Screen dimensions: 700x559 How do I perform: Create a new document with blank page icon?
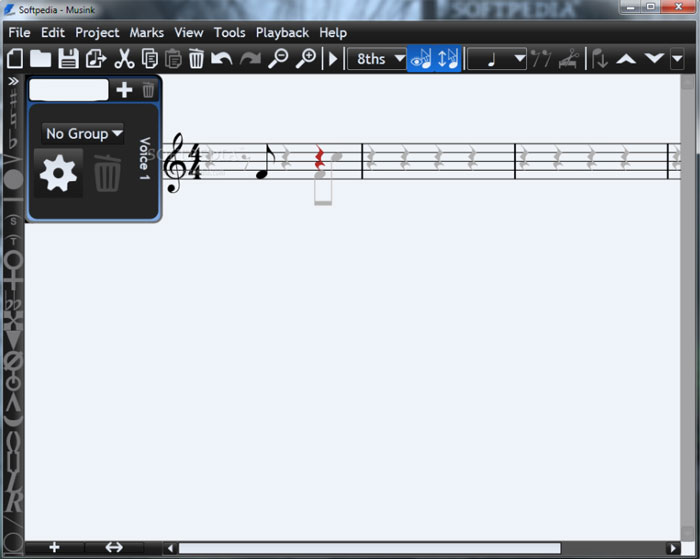(15, 59)
